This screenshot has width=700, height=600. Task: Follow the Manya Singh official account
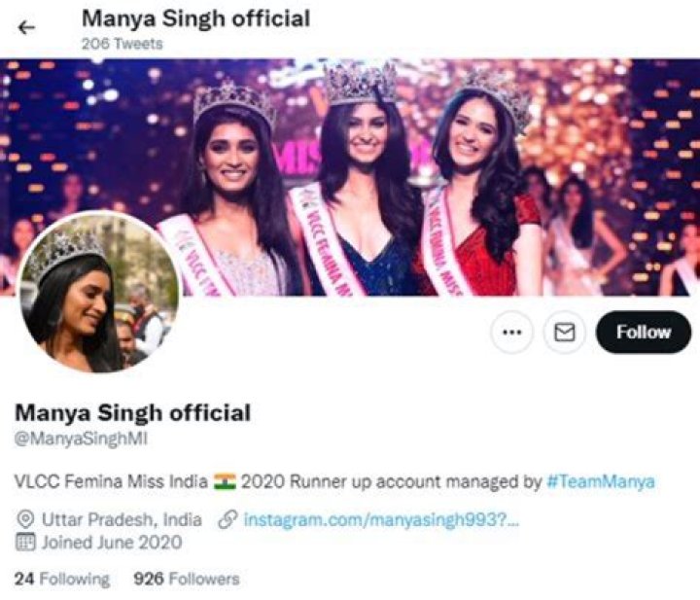pos(644,333)
